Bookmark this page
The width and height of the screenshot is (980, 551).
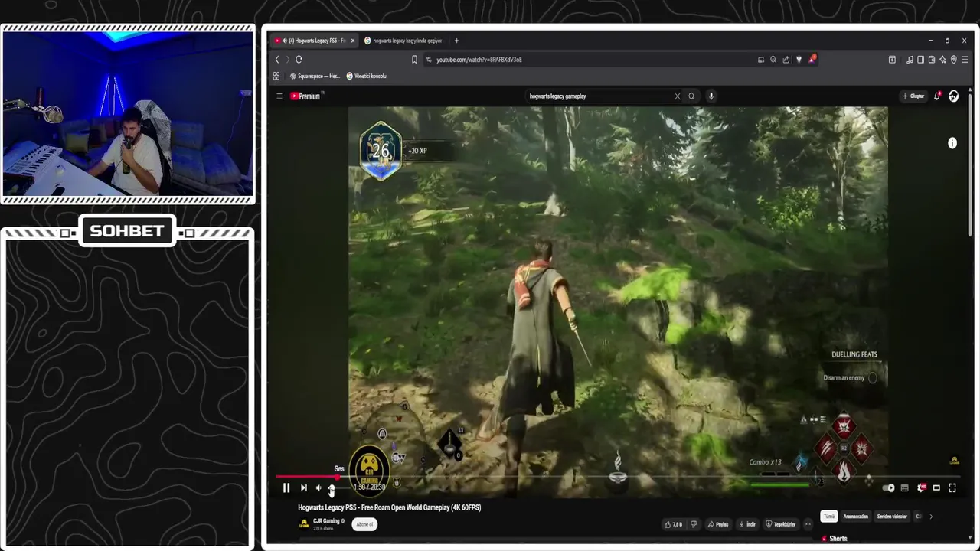pyautogui.click(x=414, y=59)
